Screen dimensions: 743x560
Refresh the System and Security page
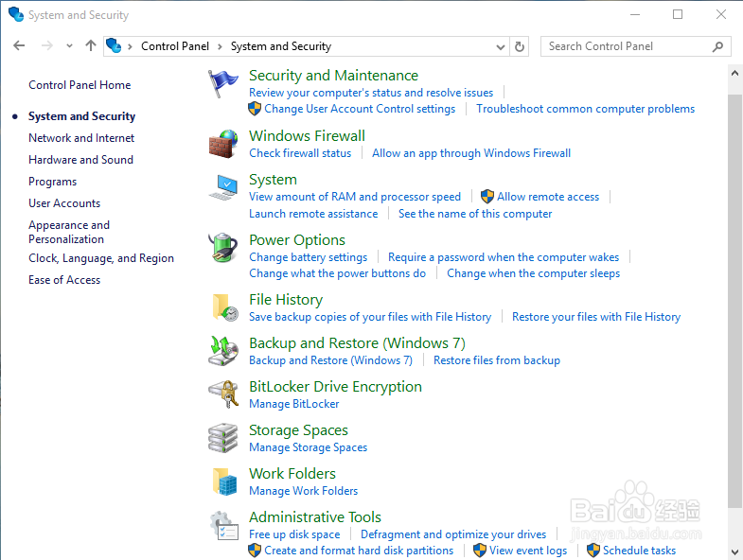[520, 46]
